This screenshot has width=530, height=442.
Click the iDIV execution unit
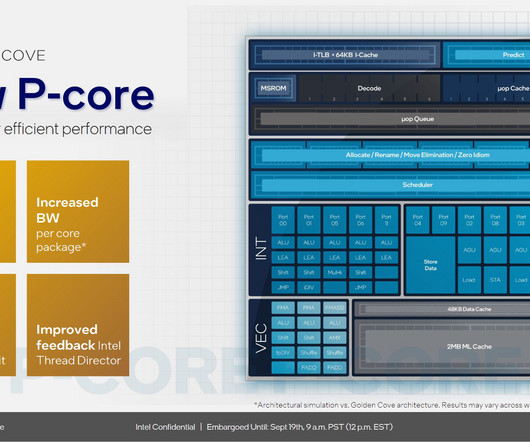(309, 287)
